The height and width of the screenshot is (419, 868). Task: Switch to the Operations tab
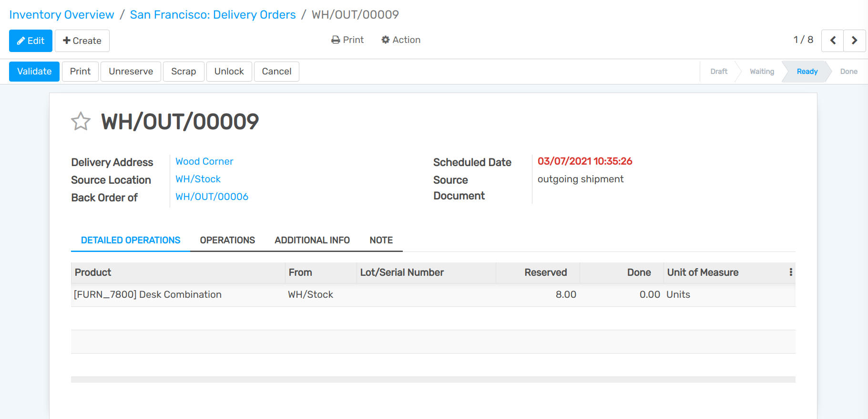pos(227,240)
